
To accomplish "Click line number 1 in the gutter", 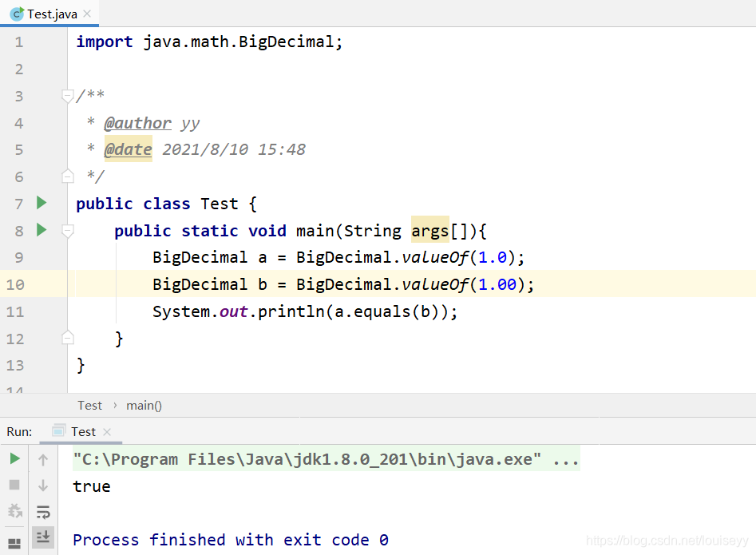I will pos(19,42).
